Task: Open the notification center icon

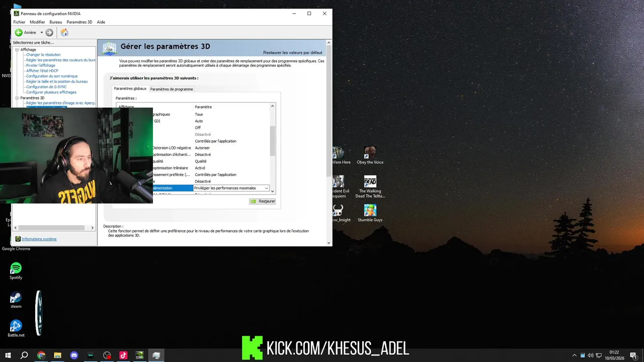Action: click(x=633, y=355)
